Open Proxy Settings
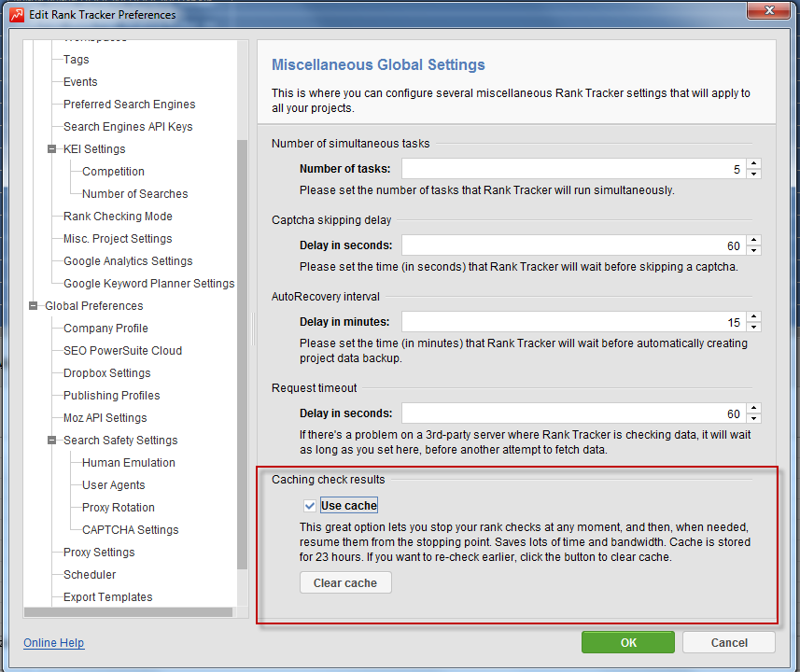The height and width of the screenshot is (672, 800). click(99, 553)
